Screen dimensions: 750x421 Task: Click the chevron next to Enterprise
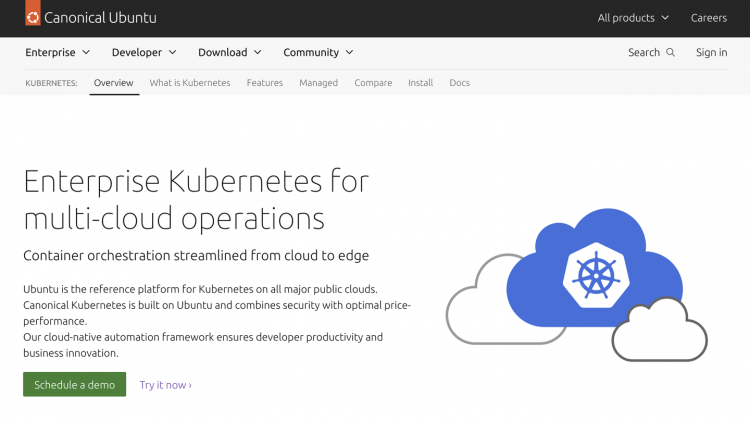(86, 52)
